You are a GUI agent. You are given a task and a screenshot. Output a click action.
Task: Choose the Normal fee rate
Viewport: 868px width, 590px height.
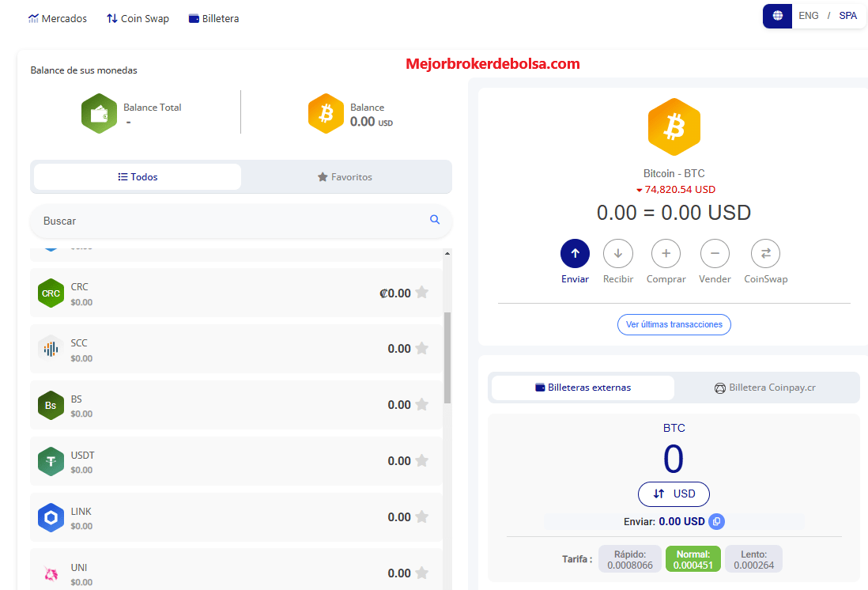click(x=693, y=559)
